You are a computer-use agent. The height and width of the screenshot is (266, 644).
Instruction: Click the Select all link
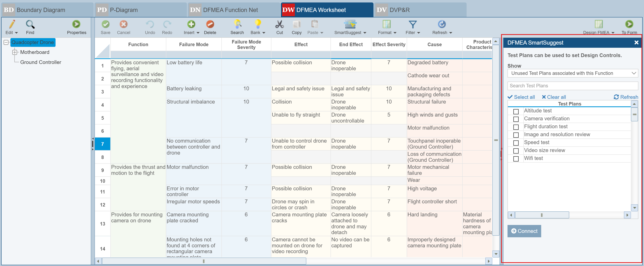(x=521, y=97)
